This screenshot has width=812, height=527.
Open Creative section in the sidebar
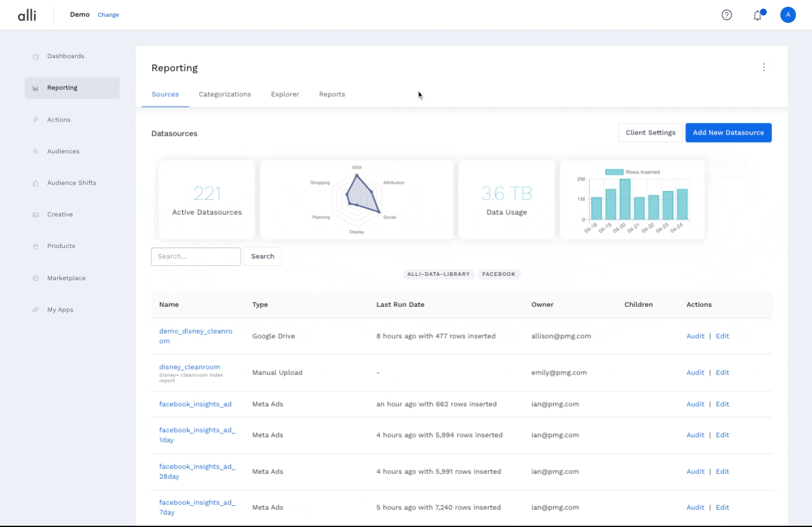click(x=60, y=215)
